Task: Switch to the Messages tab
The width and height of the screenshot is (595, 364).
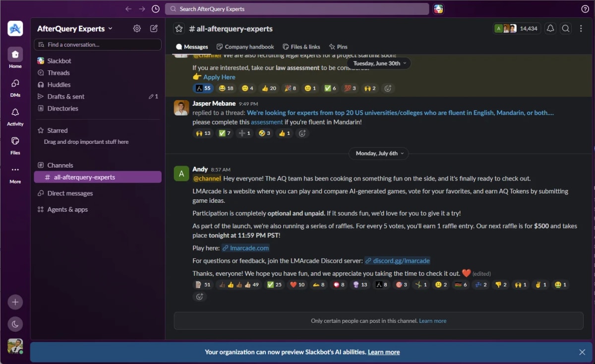Action: [192, 47]
